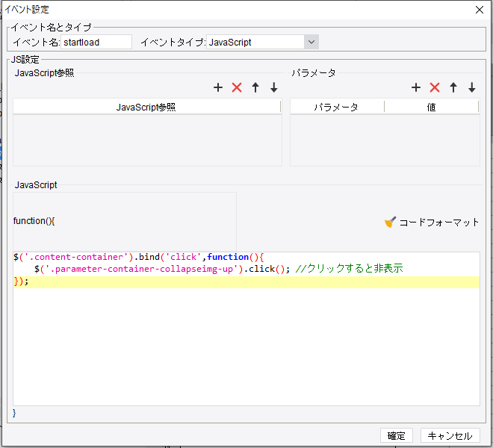Move JavaScript reference up with arrow icon
The height and width of the screenshot is (448, 493).
255,87
